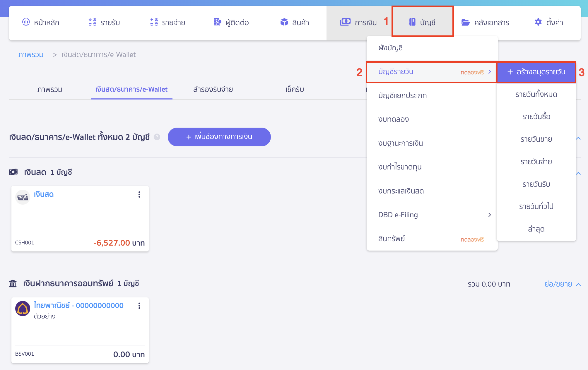588x370 pixels.
Task: Expand the DBD e-Filing submenu arrow
Action: (489, 215)
